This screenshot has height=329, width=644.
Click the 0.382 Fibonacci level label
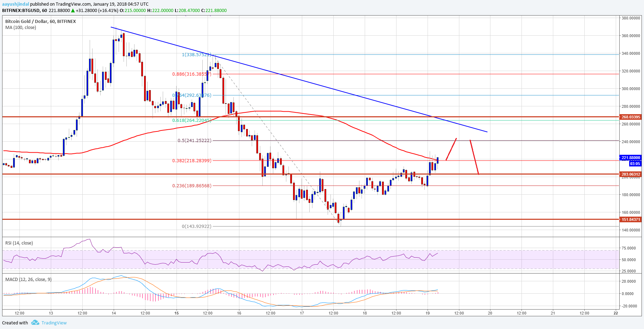191,161
